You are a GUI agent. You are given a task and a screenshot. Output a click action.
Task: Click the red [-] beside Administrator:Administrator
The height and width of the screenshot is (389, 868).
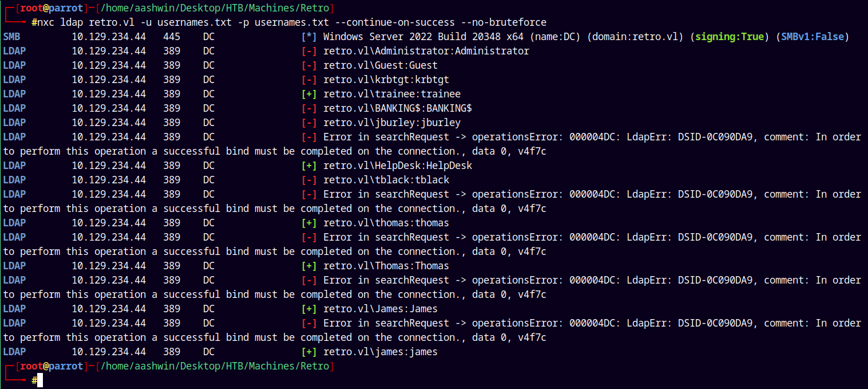(309, 51)
